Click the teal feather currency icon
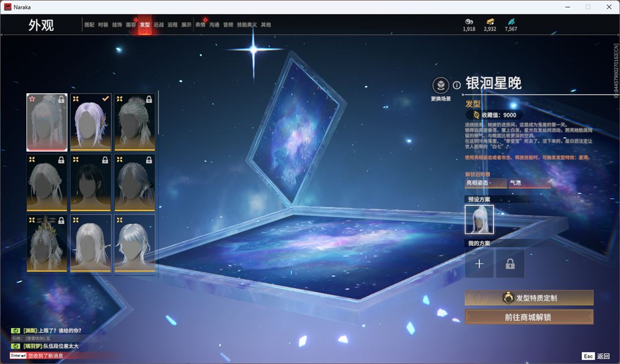The height and width of the screenshot is (364, 620). [x=511, y=21]
